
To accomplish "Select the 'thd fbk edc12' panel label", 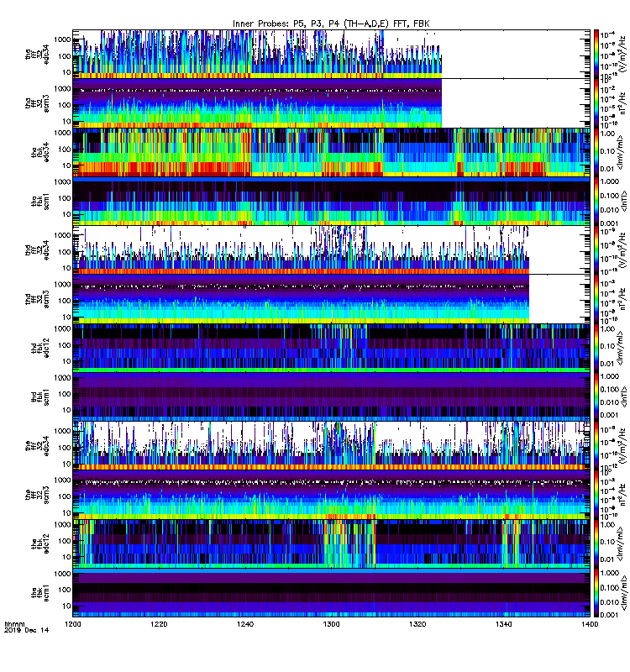I will click(40, 348).
